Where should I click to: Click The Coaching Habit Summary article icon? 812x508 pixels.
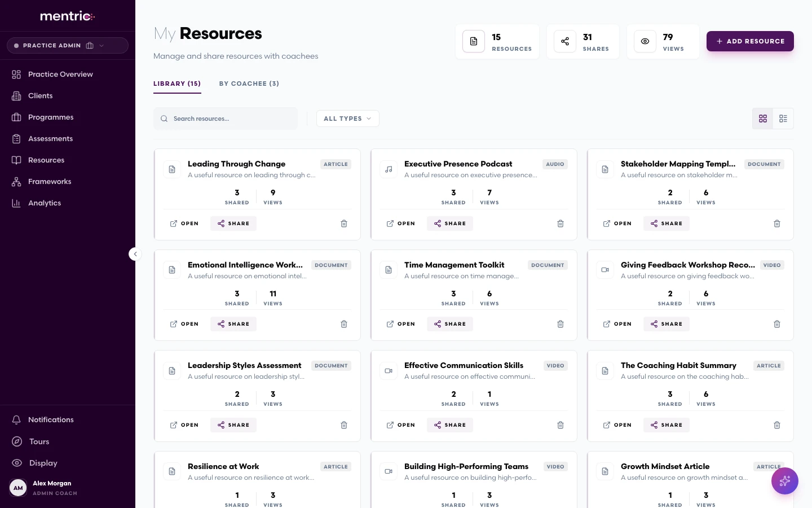(x=605, y=371)
